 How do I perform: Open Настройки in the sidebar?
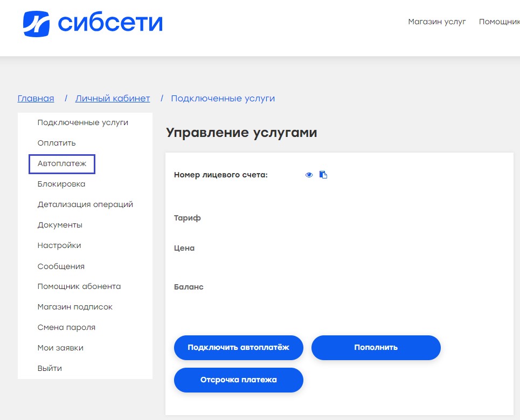[x=59, y=245]
